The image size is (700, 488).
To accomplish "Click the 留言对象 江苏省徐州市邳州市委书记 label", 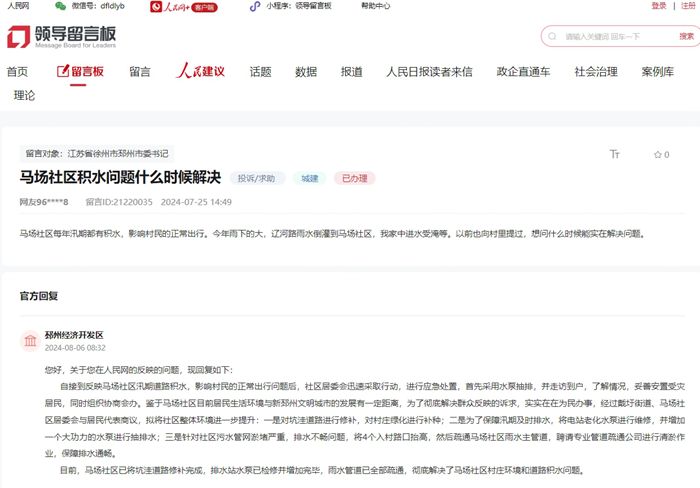I will (x=97, y=154).
